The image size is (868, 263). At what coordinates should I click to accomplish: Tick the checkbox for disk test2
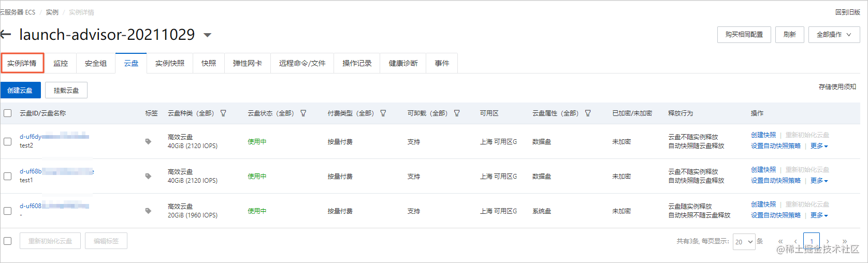click(x=8, y=141)
